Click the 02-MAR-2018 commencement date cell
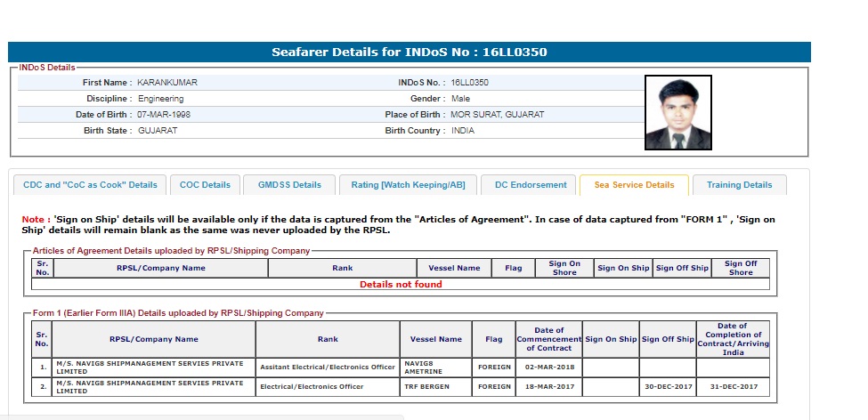The image size is (868, 420). click(548, 367)
